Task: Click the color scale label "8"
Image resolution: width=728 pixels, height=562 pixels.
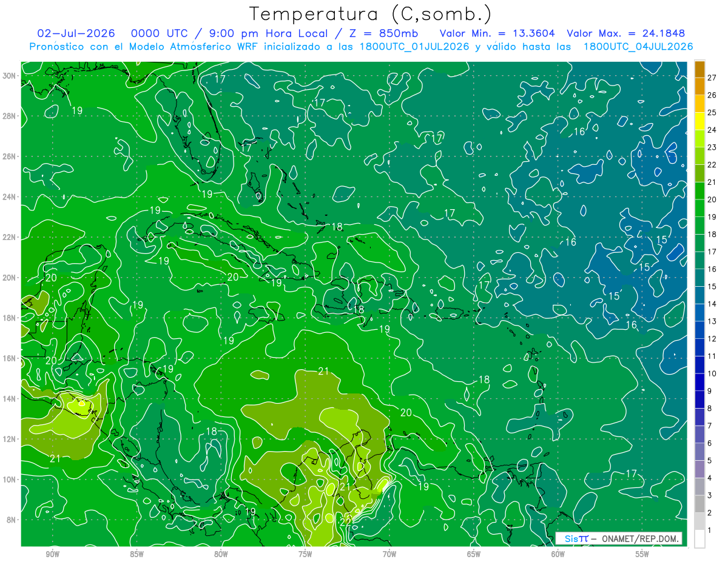Action: [x=710, y=409]
